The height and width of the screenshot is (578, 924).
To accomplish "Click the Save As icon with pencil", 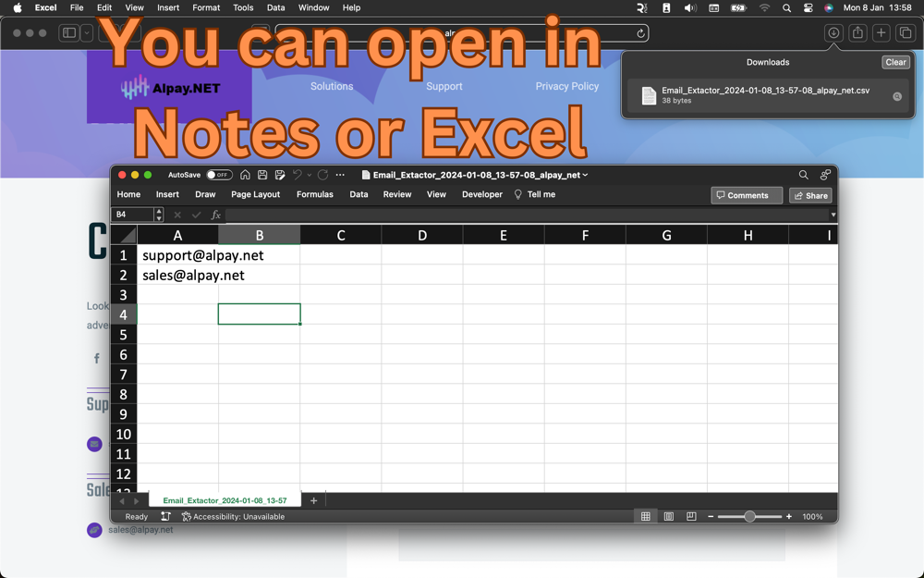I will pyautogui.click(x=280, y=175).
